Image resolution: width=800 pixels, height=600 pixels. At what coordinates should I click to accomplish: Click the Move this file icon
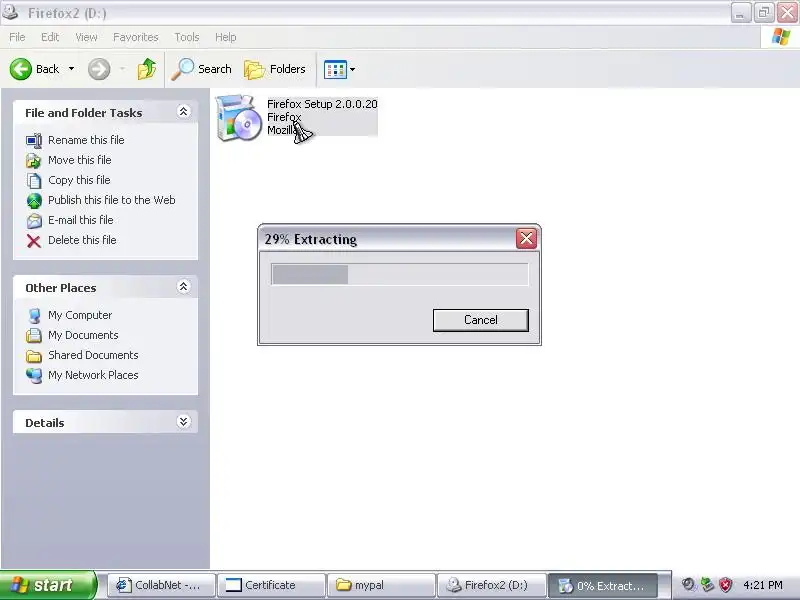[x=34, y=160]
